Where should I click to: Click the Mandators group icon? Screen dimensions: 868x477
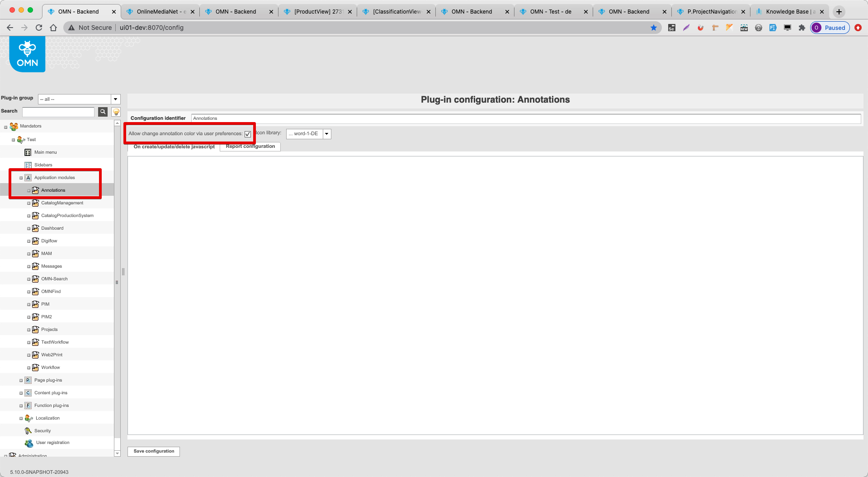(x=14, y=126)
